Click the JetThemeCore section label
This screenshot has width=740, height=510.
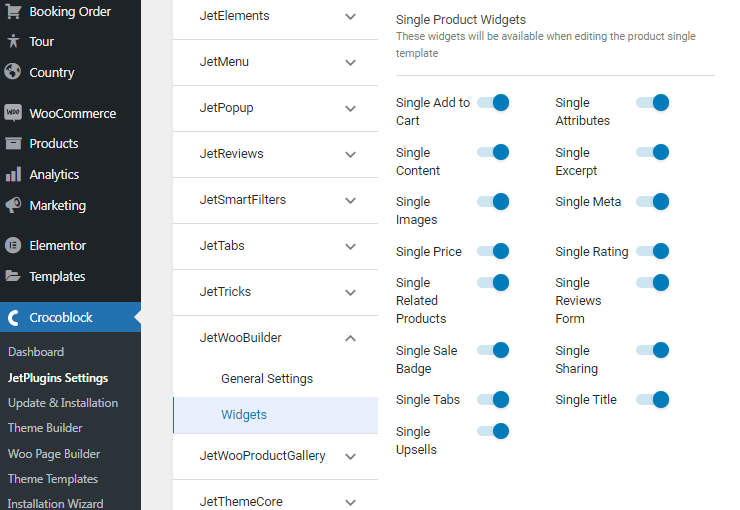pos(241,502)
